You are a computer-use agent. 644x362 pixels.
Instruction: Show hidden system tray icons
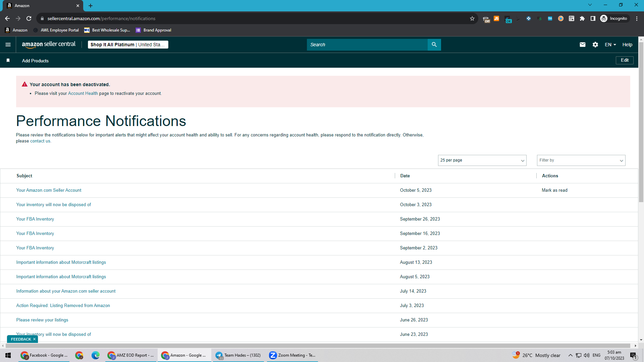(570, 355)
